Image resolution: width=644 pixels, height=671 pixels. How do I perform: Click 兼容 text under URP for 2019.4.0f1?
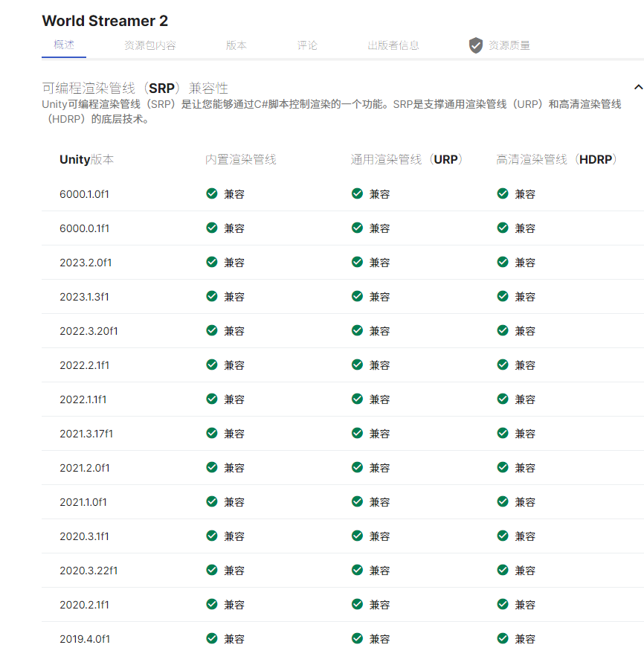379,639
